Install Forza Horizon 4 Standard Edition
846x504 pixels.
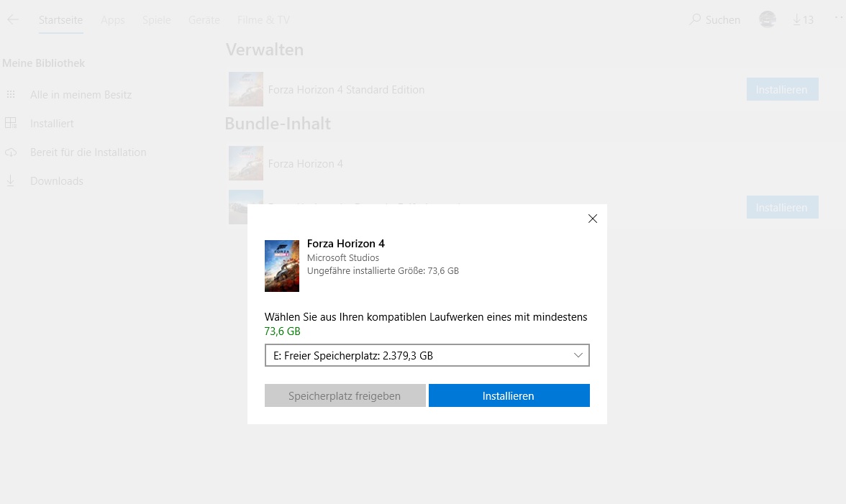[783, 89]
